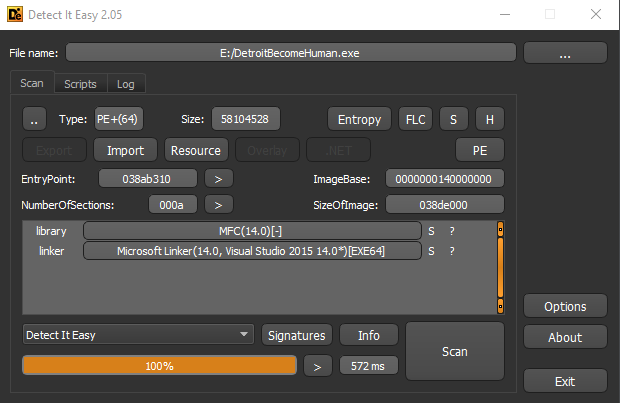Image resolution: width=620 pixels, height=403 pixels.
Task: Click the ? on the Microsoft Linker row
Action: click(x=452, y=251)
